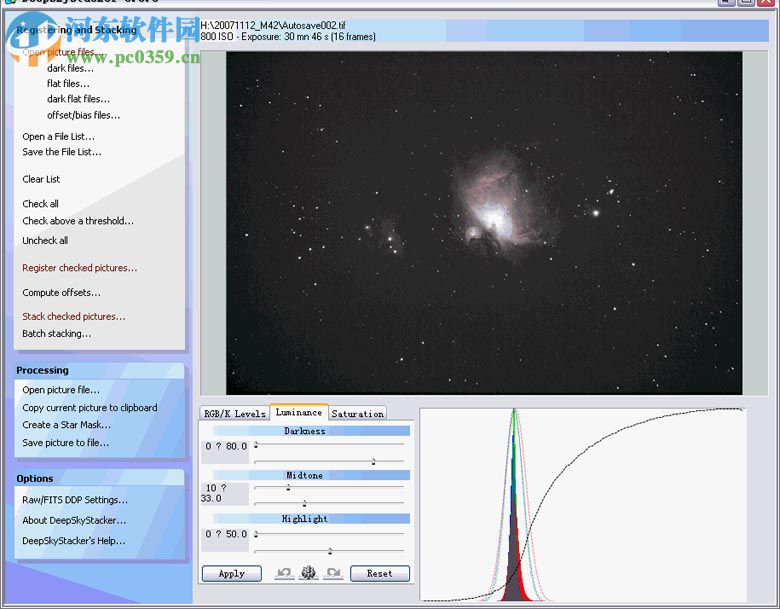Screen dimensions: 780x609
Task: Click Check above a threshold
Action: coord(78,220)
